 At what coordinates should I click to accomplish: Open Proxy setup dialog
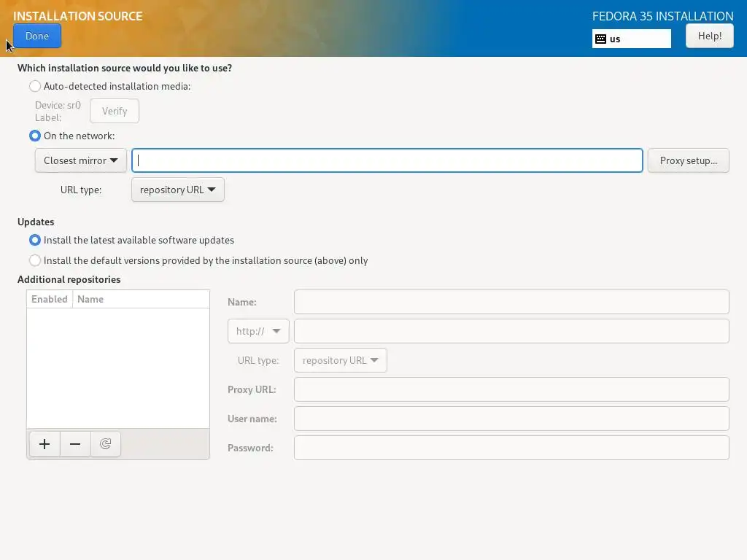click(689, 160)
